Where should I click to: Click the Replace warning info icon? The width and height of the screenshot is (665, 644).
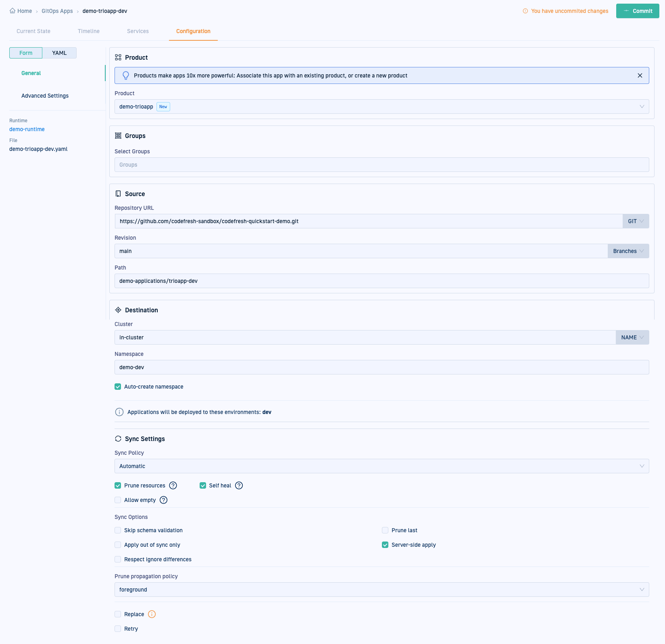(152, 614)
